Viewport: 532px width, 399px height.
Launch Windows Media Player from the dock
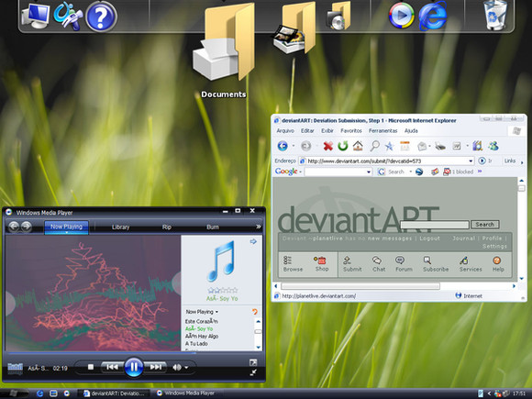tap(402, 16)
